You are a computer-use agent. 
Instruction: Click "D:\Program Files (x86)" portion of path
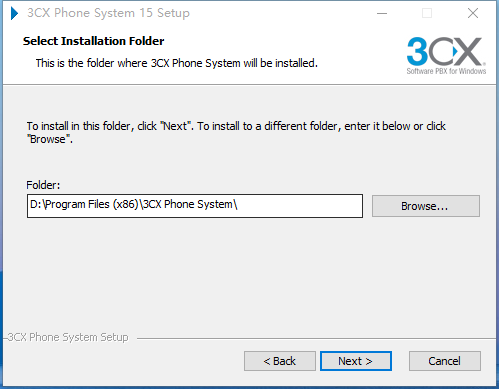(84, 204)
